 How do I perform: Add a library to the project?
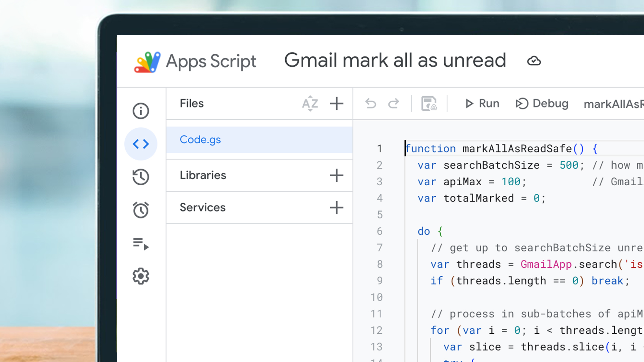[x=336, y=175]
